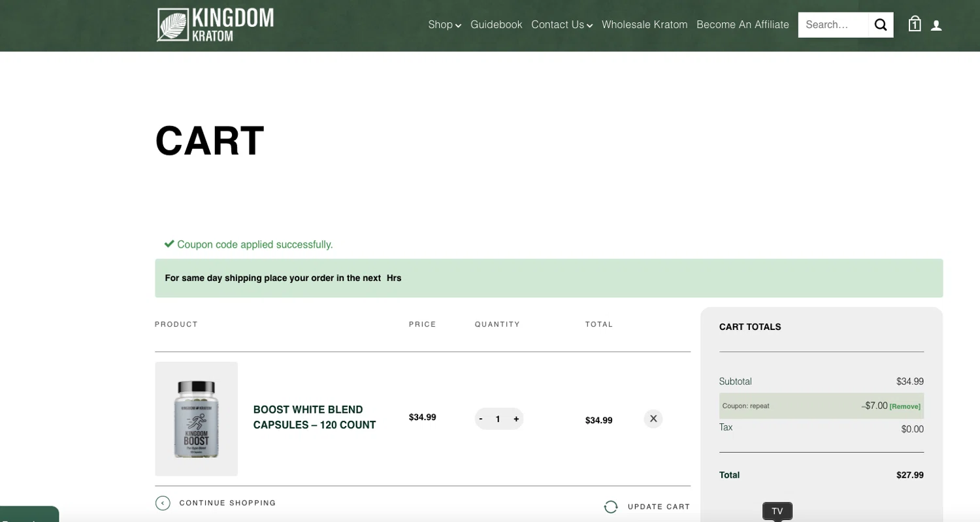Open the Guidebook page
Viewport: 980px width, 522px height.
click(x=497, y=25)
